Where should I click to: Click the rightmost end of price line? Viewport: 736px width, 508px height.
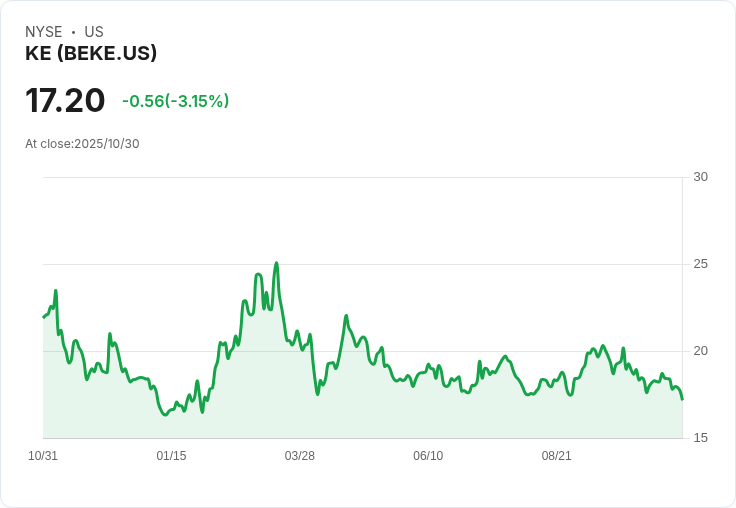682,399
